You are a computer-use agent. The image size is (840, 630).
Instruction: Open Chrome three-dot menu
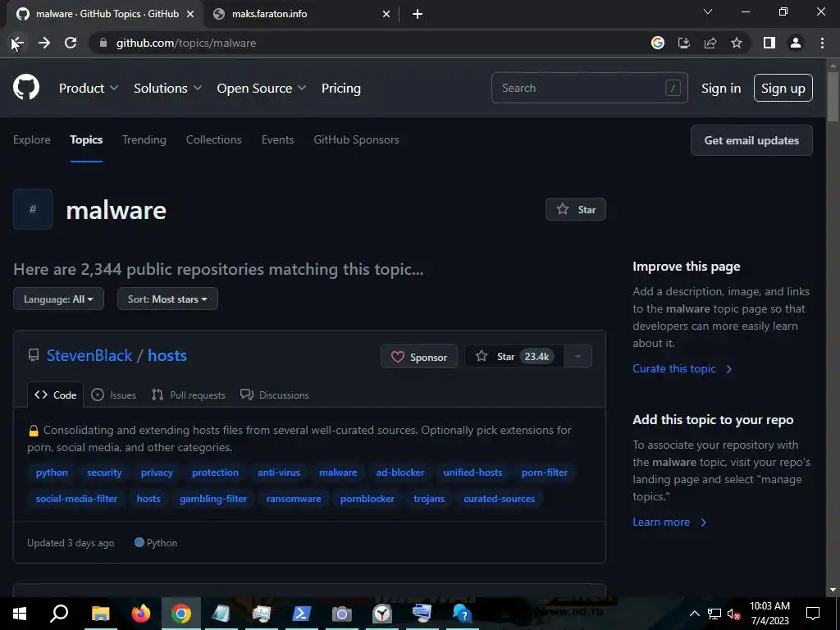pyautogui.click(x=822, y=43)
